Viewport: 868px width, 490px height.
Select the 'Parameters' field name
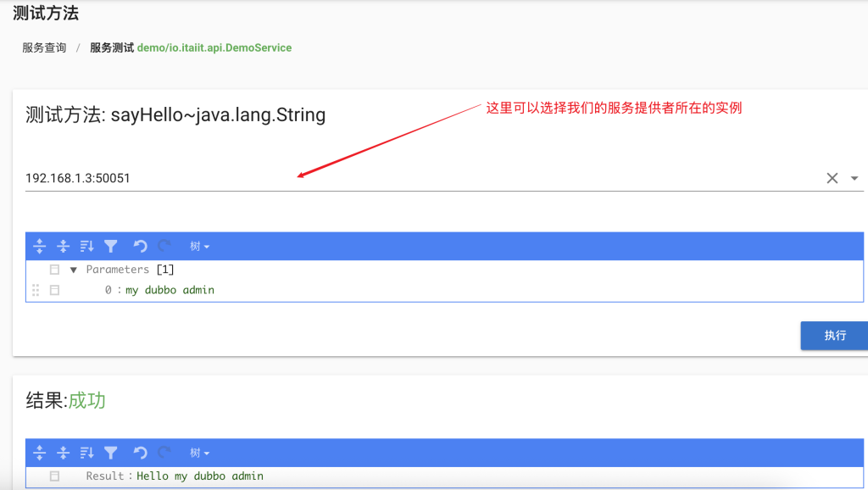pyautogui.click(x=117, y=270)
